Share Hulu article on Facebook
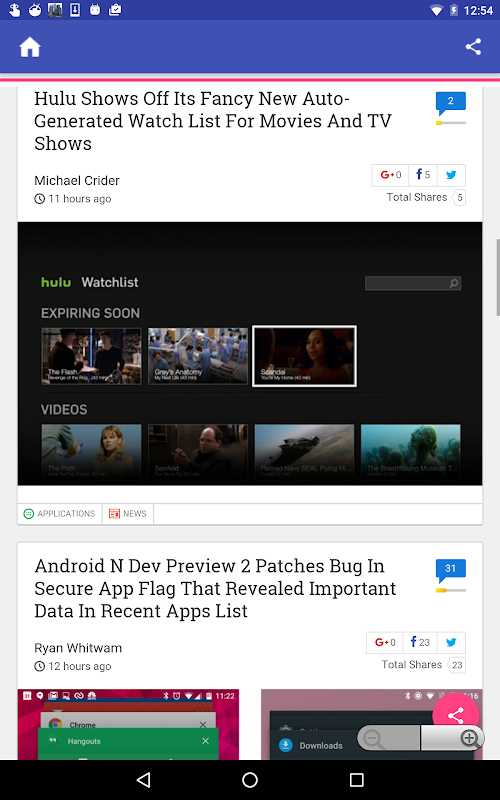Image resolution: width=500 pixels, height=800 pixels. [x=423, y=175]
